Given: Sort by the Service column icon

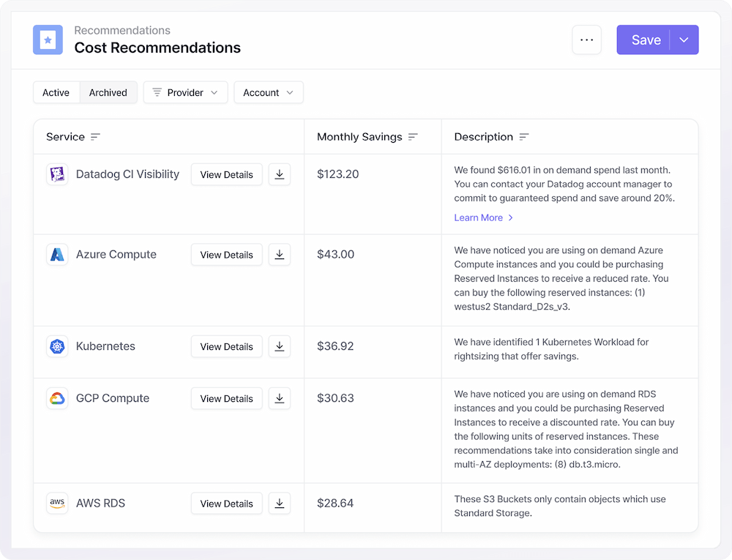Looking at the screenshot, I should 95,137.
